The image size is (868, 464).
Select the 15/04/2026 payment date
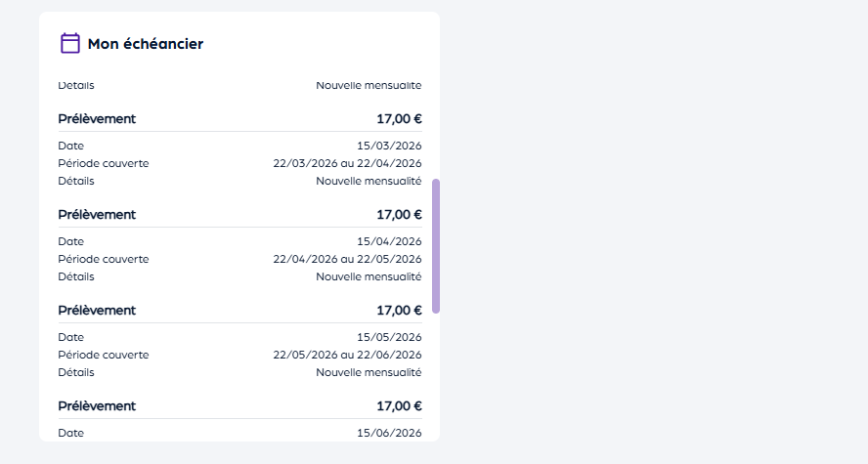point(389,241)
